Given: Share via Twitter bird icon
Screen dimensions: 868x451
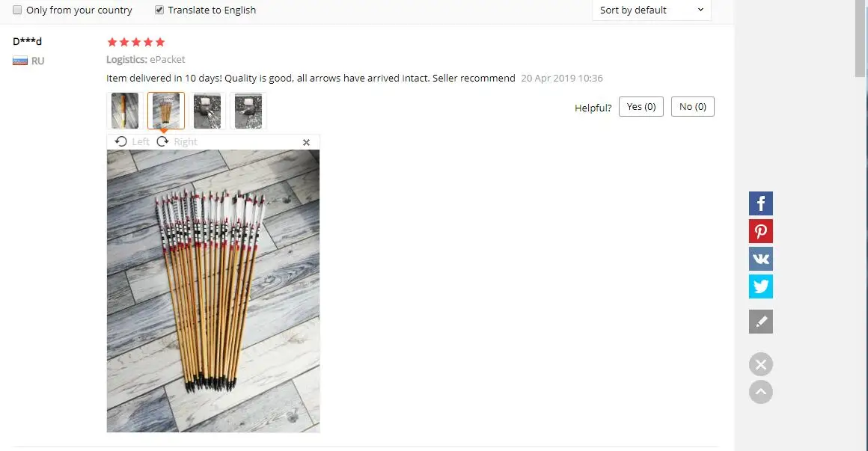Looking at the screenshot, I should click(x=760, y=286).
